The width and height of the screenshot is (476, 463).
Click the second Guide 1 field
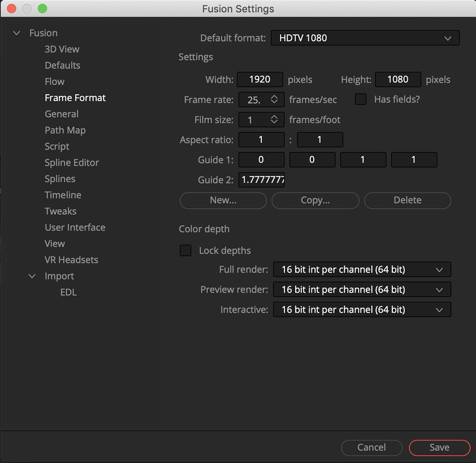[x=312, y=160]
